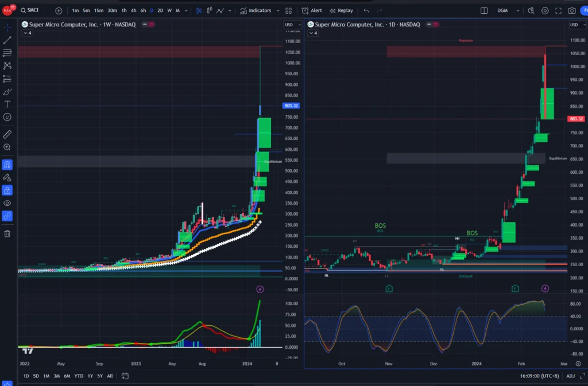Toggle stay in drawing mode
Screen dimensions: 588x386
point(7,177)
